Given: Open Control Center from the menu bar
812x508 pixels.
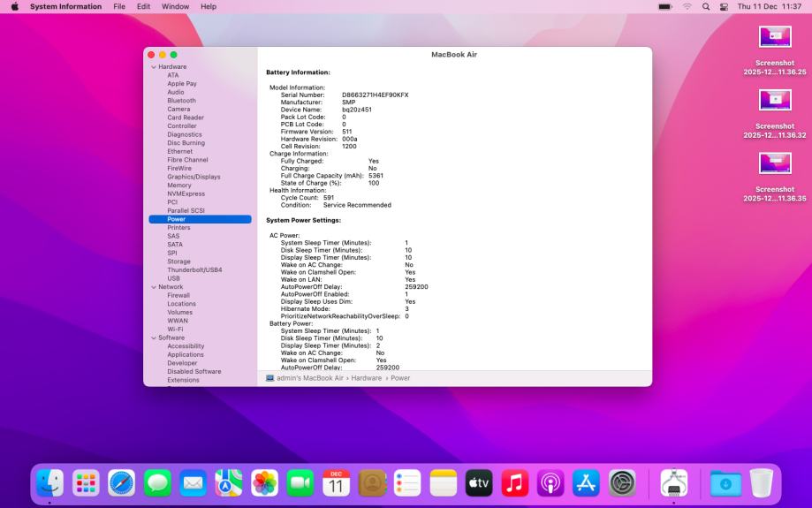Looking at the screenshot, I should pyautogui.click(x=724, y=7).
